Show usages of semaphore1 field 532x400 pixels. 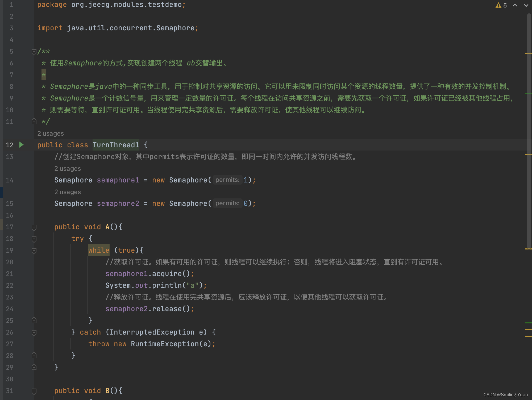[x=68, y=169]
